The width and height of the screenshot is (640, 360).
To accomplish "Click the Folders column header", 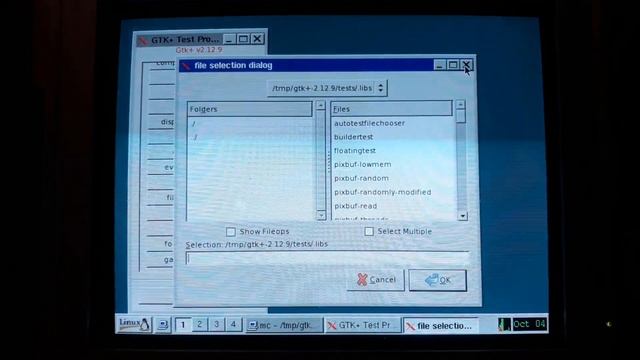I will point(250,109).
